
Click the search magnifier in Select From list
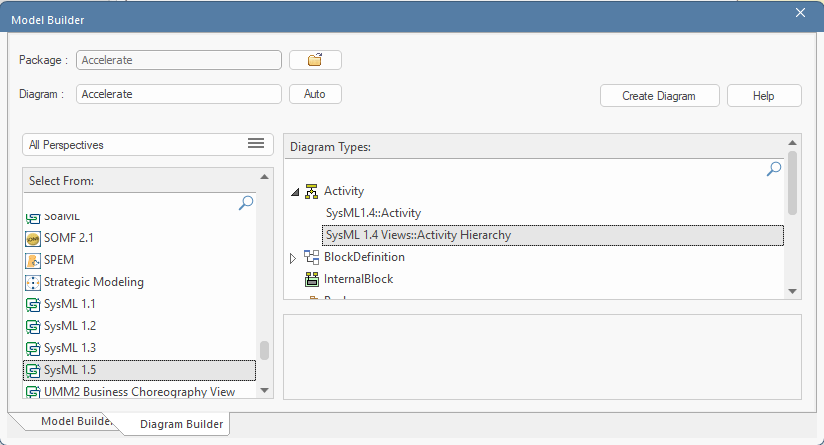[x=246, y=203]
